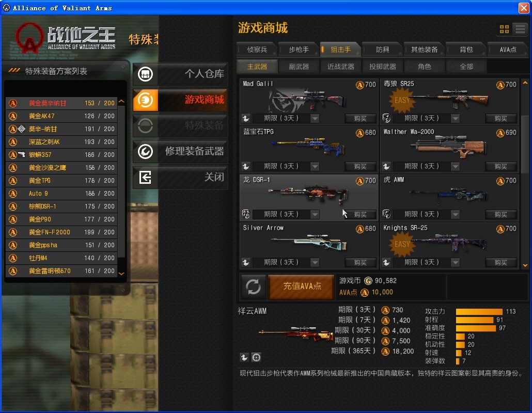Select the 侦察兵 (scout) class tab

(x=257, y=50)
